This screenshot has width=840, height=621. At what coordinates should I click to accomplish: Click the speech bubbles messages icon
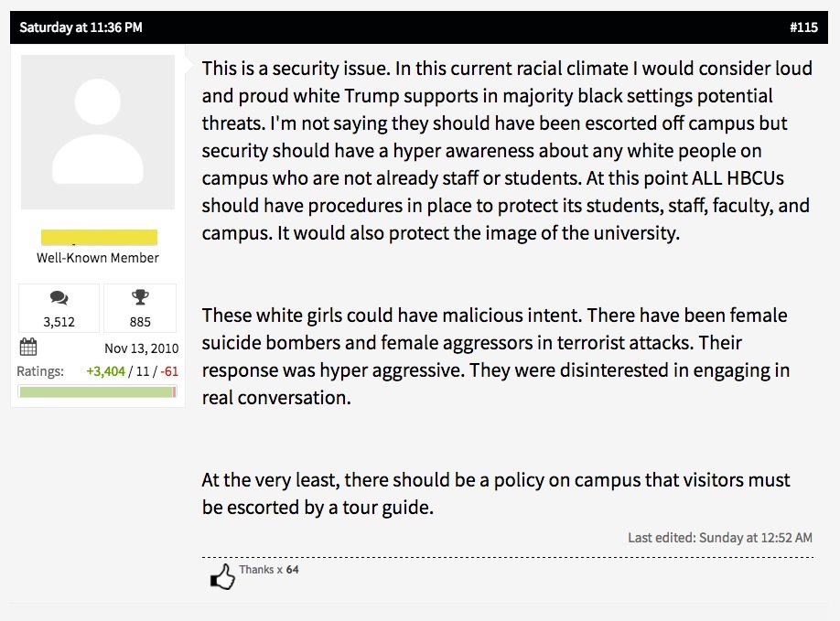pyautogui.click(x=59, y=297)
